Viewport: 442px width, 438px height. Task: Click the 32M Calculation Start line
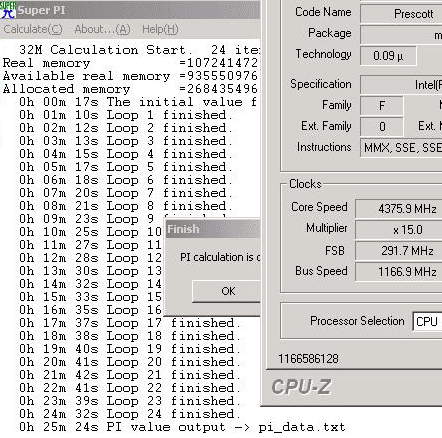139,50
